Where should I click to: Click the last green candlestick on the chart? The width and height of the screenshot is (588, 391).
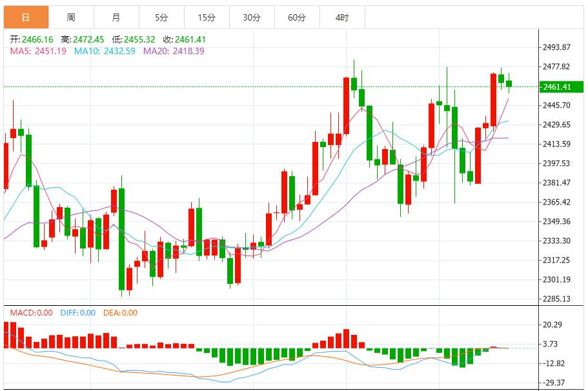[x=509, y=83]
